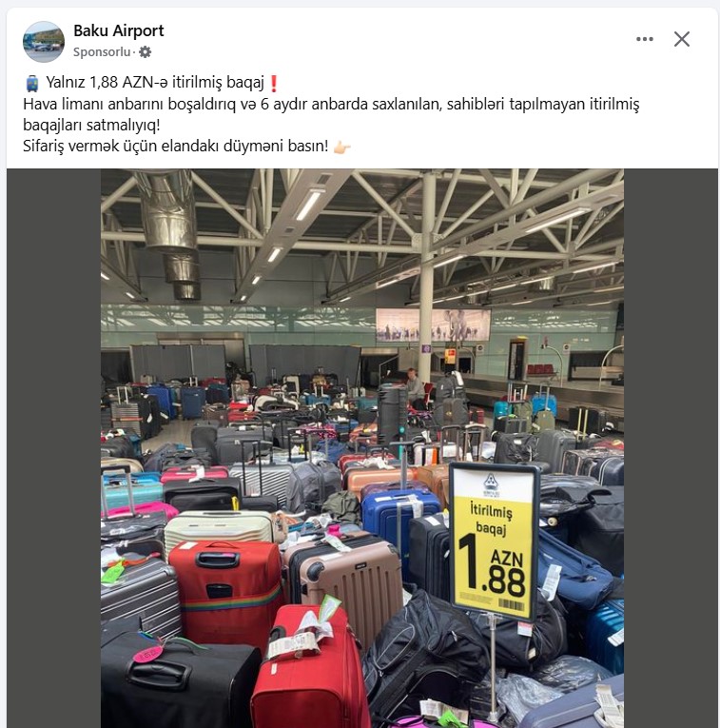
Task: Visit the Baku Airport page name link
Action: [119, 30]
